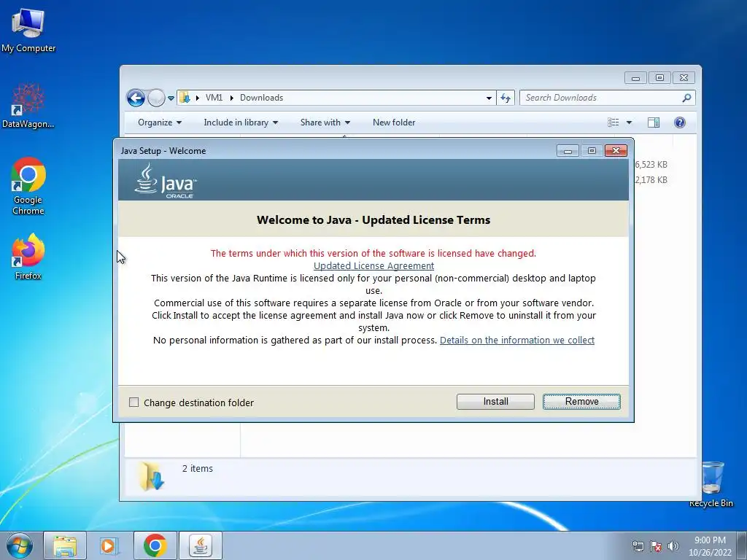Image resolution: width=747 pixels, height=560 pixels.
Task: Click 2 items status text
Action: (x=197, y=469)
